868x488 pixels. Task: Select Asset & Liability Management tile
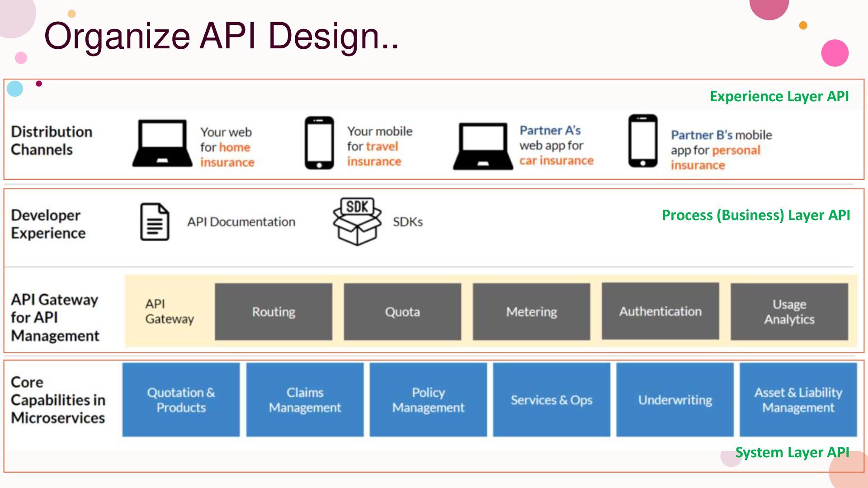798,400
